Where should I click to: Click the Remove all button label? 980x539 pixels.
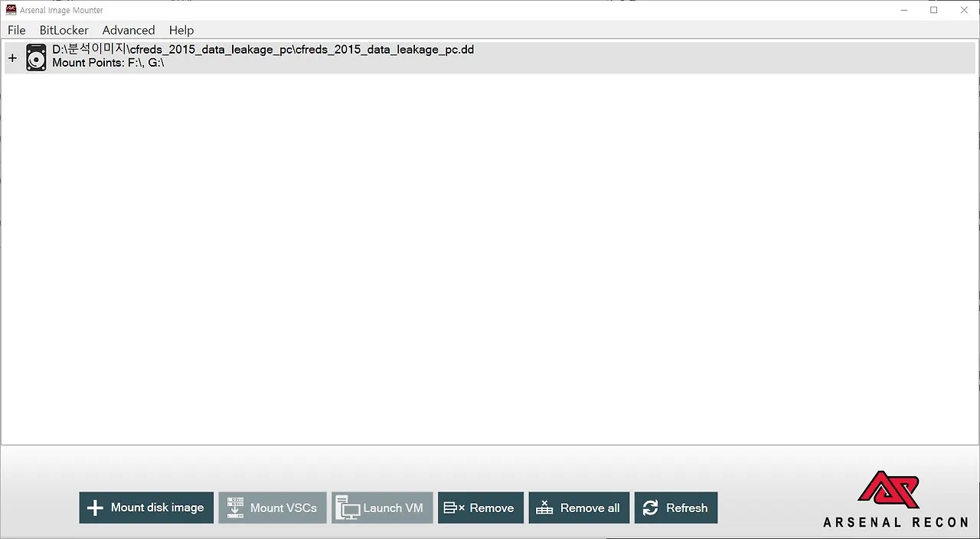tap(590, 508)
